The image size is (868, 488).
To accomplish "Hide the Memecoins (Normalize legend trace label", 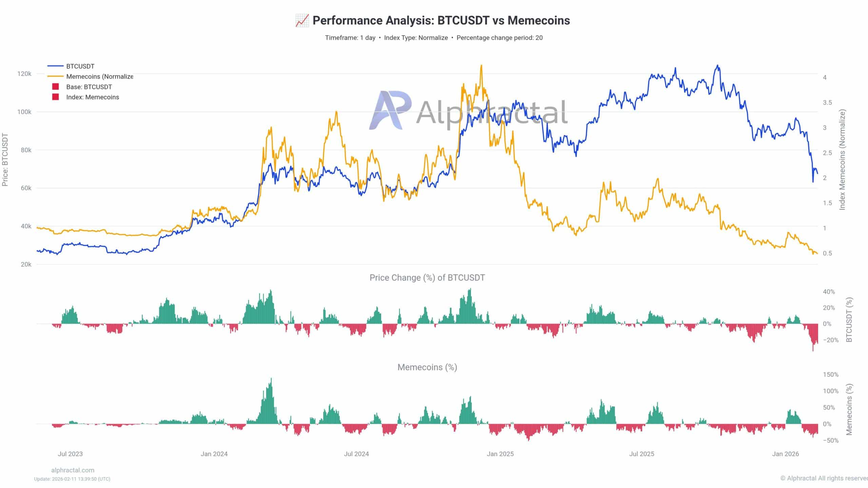I will pos(100,77).
